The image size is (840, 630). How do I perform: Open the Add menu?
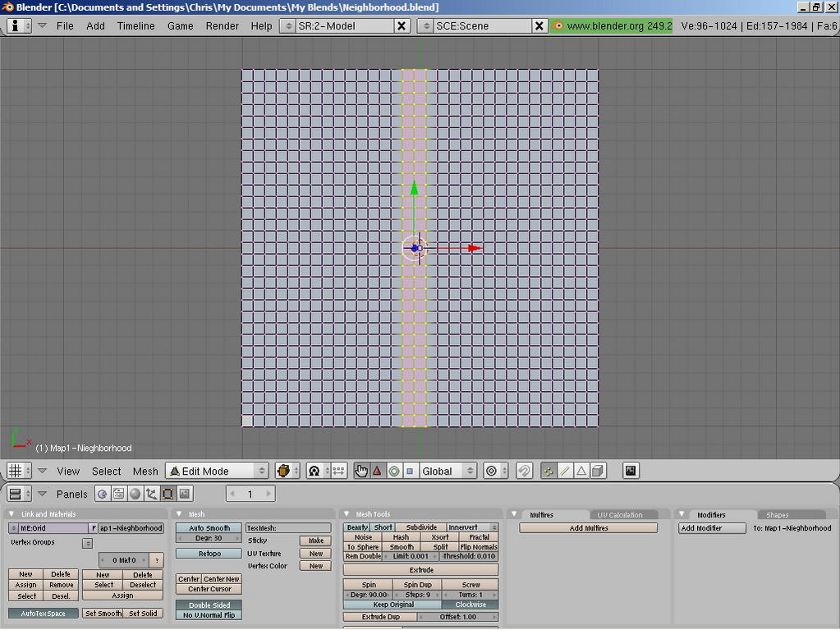(x=95, y=25)
